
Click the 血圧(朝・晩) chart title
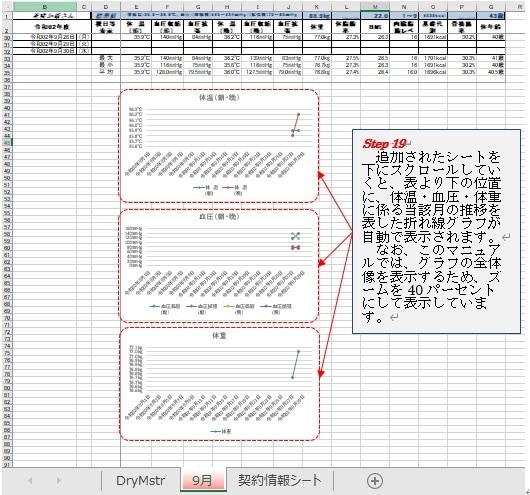click(219, 216)
